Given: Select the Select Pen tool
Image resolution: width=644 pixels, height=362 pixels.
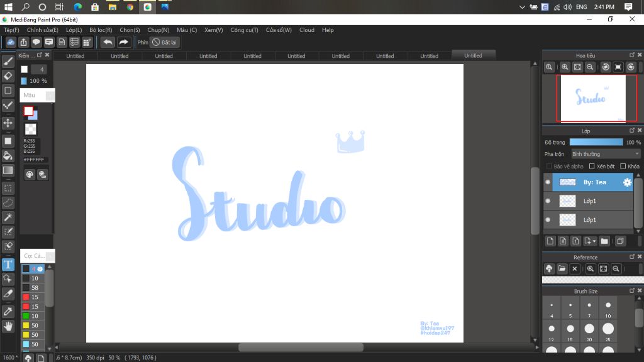Looking at the screenshot, I should pos(8,231).
